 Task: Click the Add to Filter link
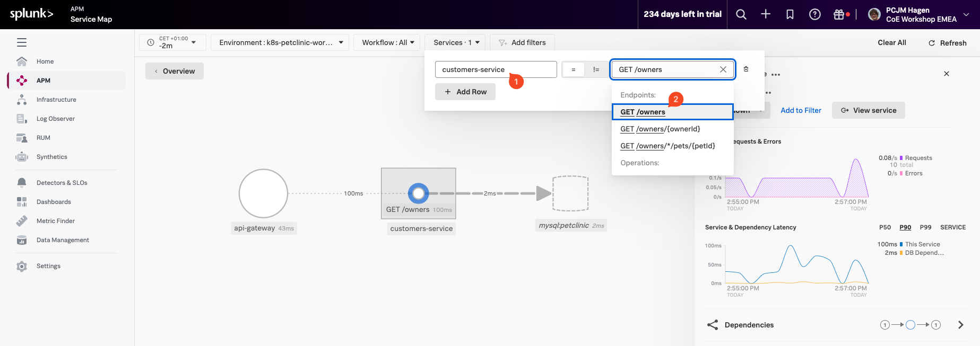click(801, 110)
